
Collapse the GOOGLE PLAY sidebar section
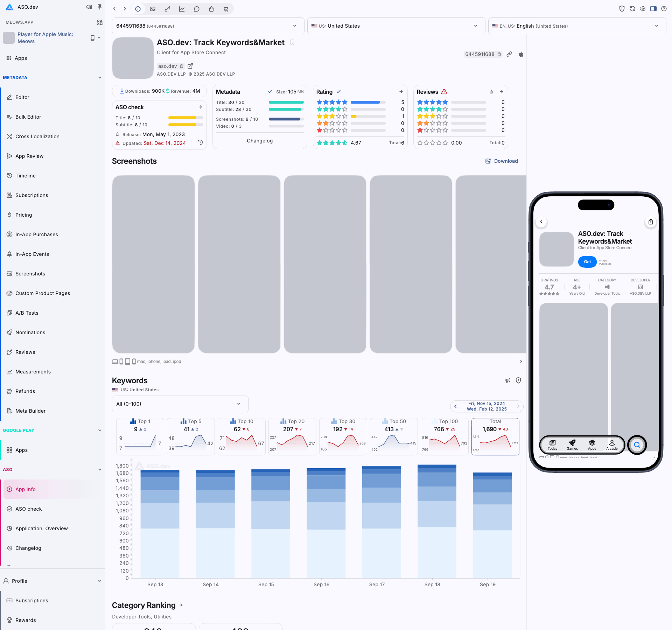click(x=100, y=430)
